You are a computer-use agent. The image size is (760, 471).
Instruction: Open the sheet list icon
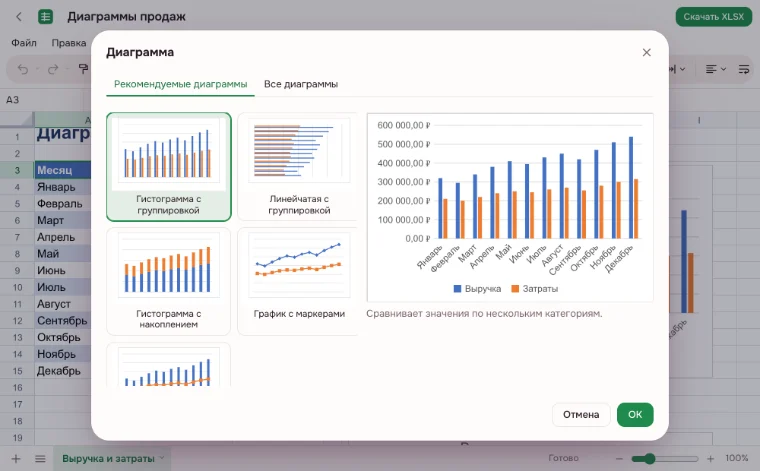[x=40, y=458]
